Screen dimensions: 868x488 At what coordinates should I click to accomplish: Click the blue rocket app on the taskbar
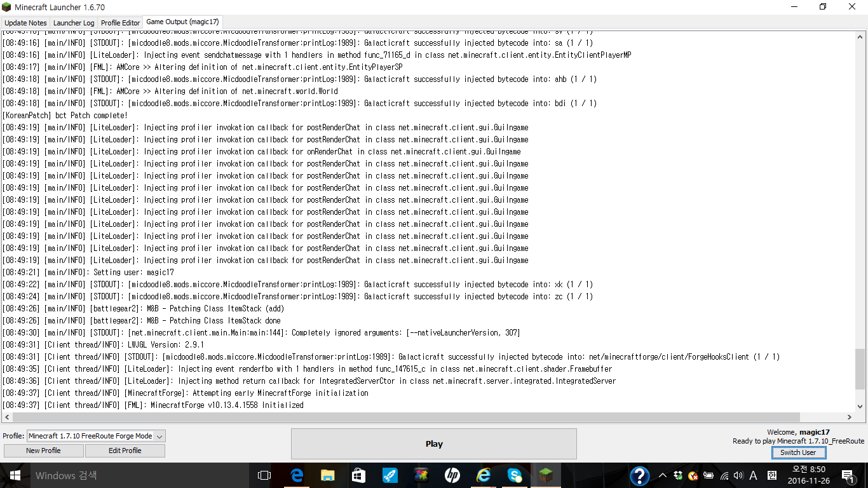click(390, 475)
